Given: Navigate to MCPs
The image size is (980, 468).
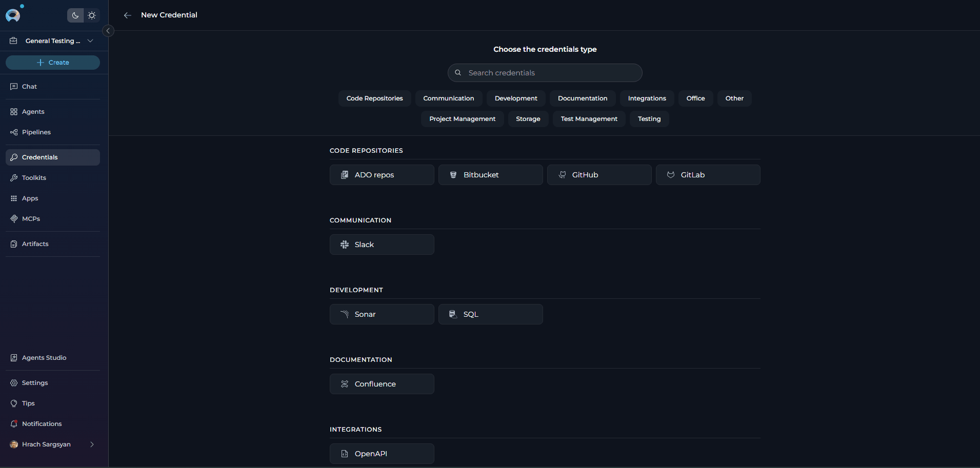Looking at the screenshot, I should pyautogui.click(x=53, y=219).
